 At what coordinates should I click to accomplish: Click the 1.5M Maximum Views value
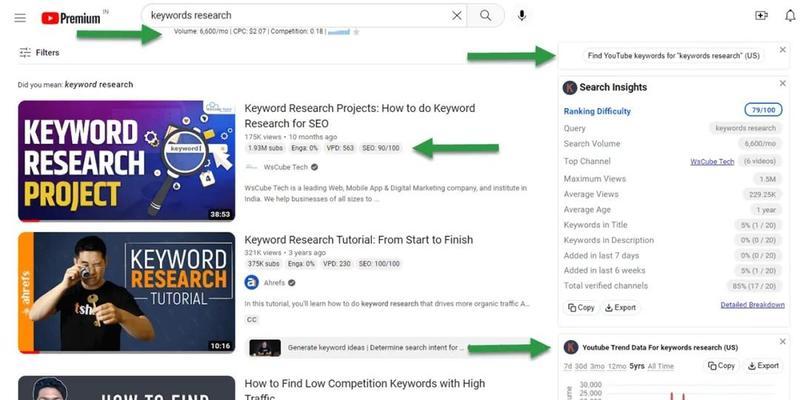(767, 179)
